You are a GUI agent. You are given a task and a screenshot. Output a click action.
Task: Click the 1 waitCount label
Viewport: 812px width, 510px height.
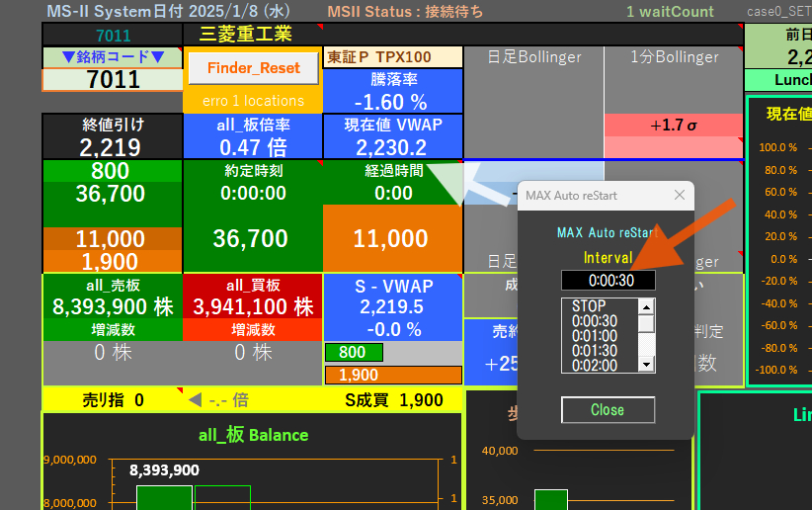670,12
